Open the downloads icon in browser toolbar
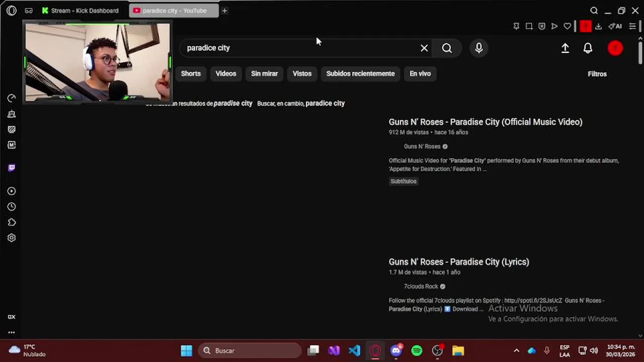This screenshot has width=644, height=362. pyautogui.click(x=598, y=26)
